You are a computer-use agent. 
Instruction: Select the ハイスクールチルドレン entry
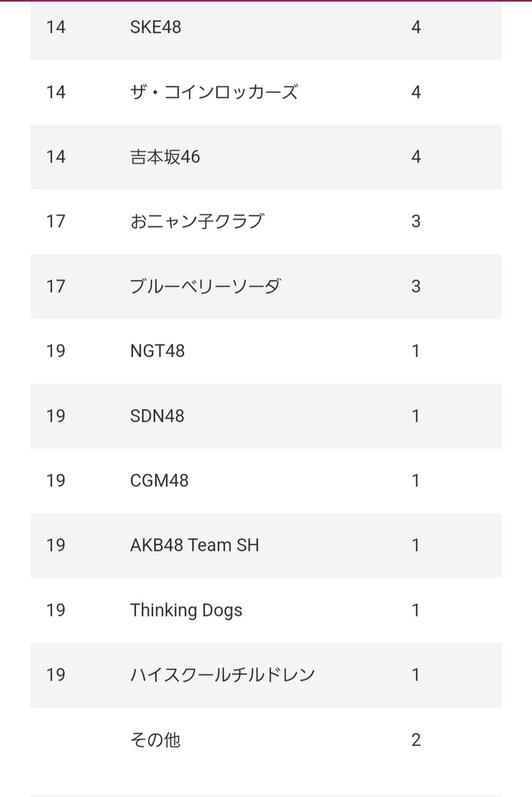click(x=223, y=675)
